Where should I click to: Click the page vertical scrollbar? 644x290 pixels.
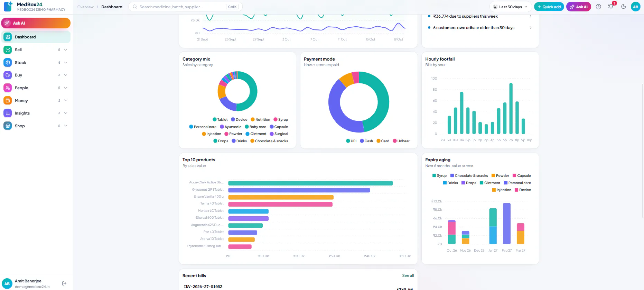[x=643, y=151]
